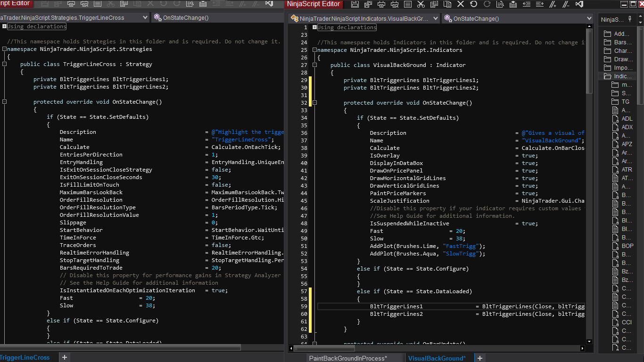This screenshot has height=362, width=644.
Task: Select the TriggerLineCross tab in left editor
Action: (25, 358)
